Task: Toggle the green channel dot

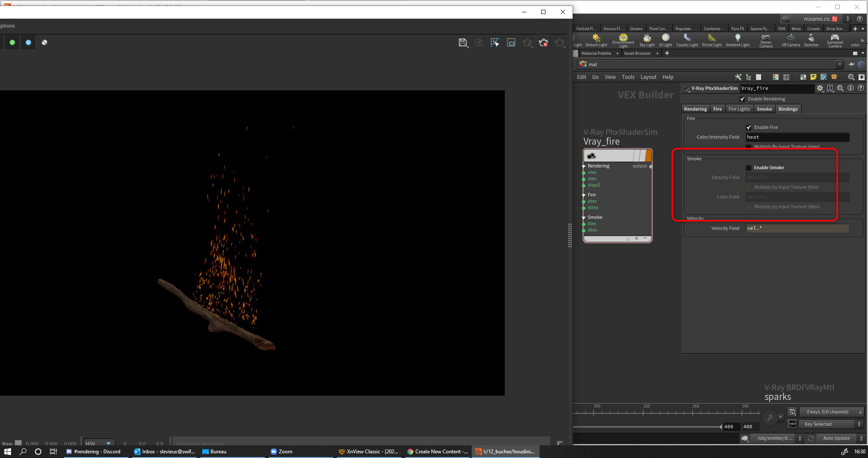Action: tap(12, 42)
